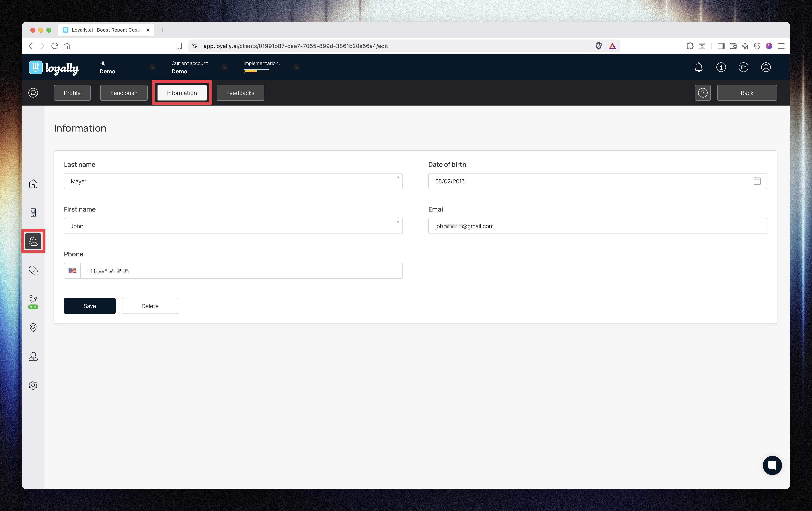The width and height of the screenshot is (812, 511).
Task: Open phone country flag selector
Action: click(x=72, y=271)
